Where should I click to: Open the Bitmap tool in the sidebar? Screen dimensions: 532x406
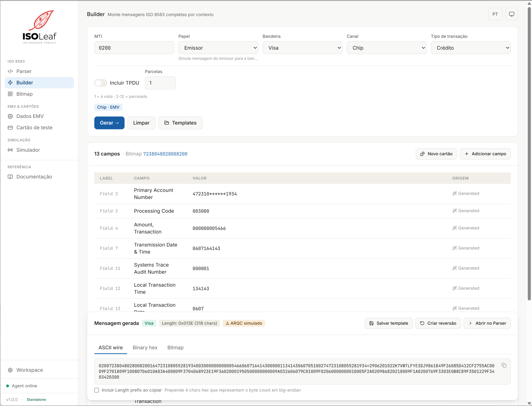[39, 94]
